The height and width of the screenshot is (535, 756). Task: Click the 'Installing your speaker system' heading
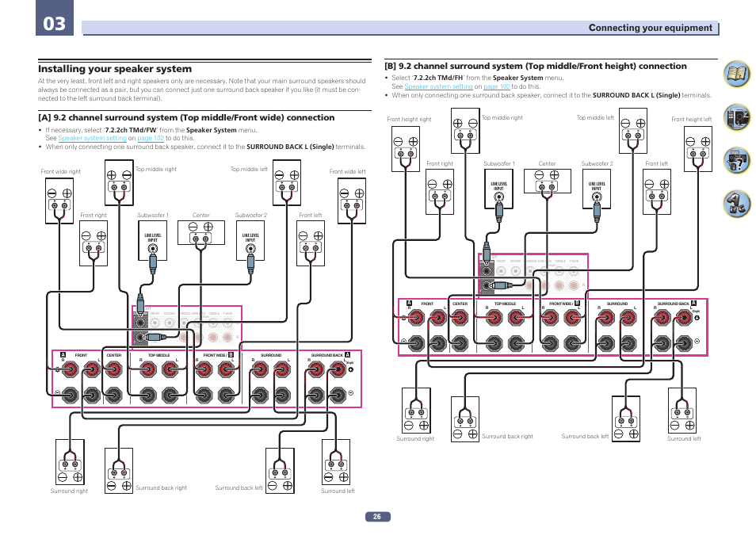point(115,68)
